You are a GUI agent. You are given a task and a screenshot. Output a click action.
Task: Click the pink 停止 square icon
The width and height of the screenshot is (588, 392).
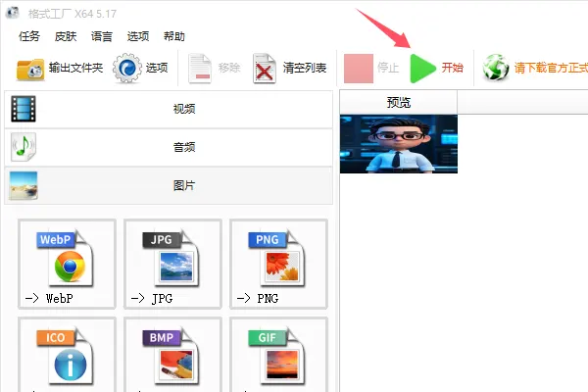359,69
